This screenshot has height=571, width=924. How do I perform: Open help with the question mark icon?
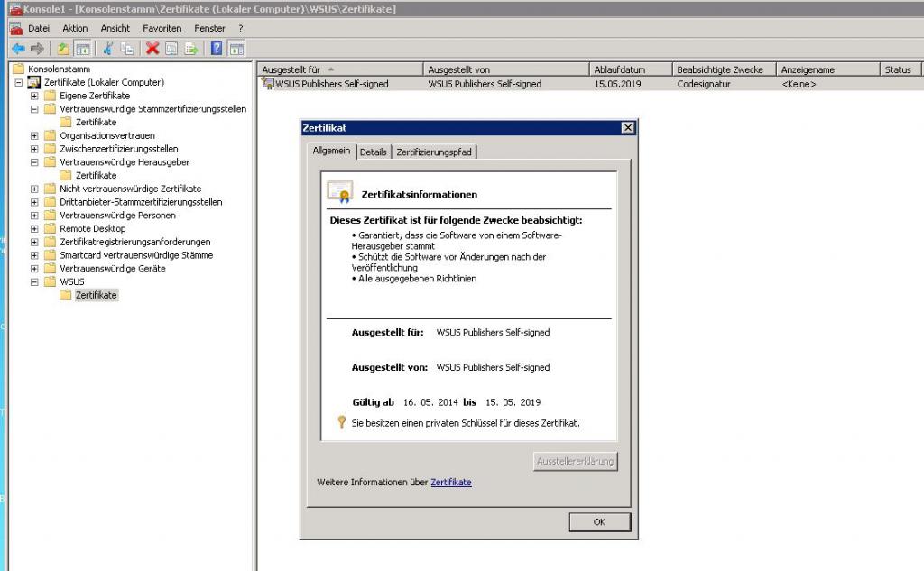tap(217, 49)
